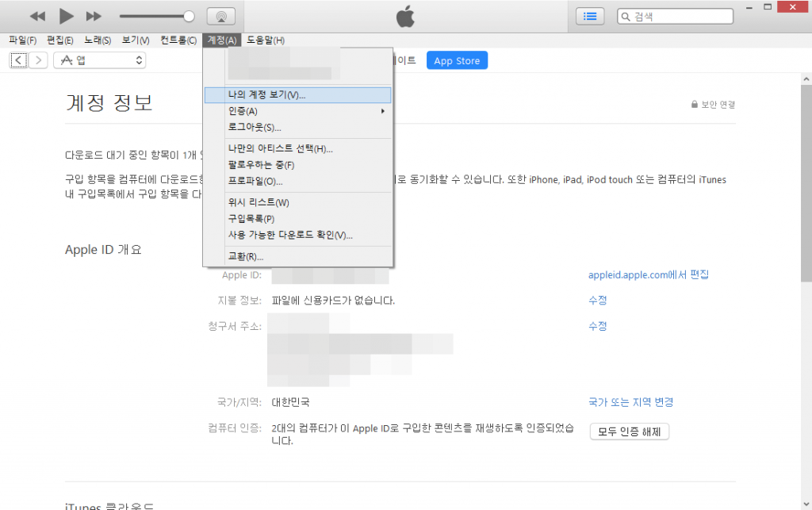Open the 파일(F) menu
This screenshot has width=812, height=510.
tap(22, 40)
